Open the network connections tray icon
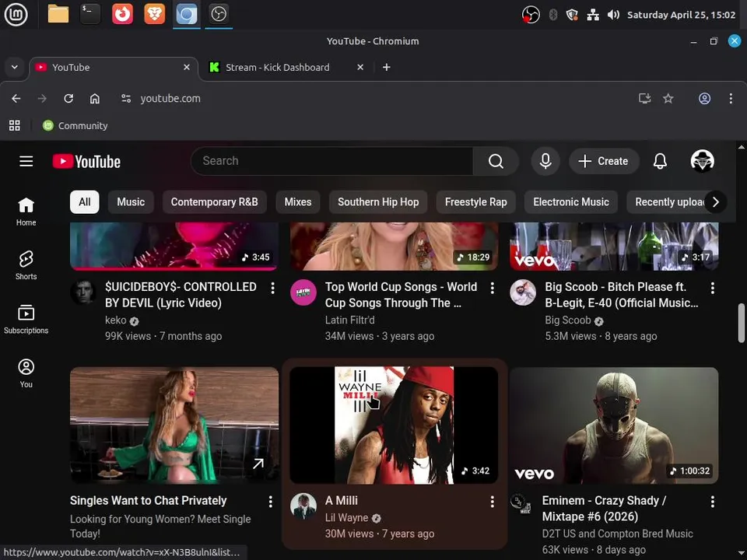This screenshot has width=747, height=560. pyautogui.click(x=593, y=15)
